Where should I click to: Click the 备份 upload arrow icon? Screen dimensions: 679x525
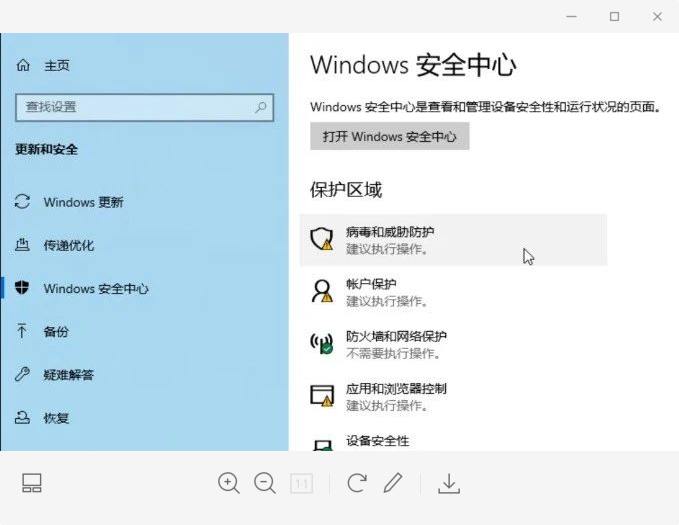[x=22, y=331]
